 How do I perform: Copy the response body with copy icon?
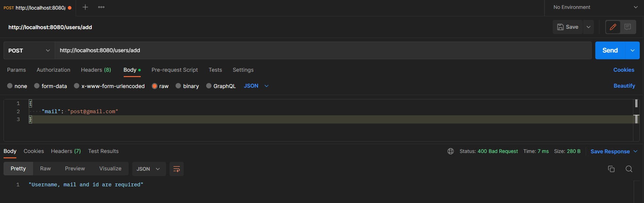click(x=611, y=169)
